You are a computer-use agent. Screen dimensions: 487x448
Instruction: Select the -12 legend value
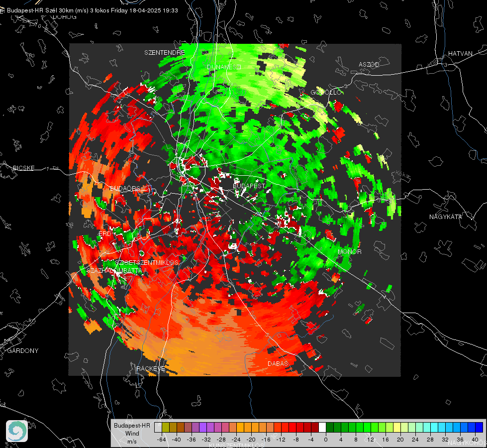point(281,440)
